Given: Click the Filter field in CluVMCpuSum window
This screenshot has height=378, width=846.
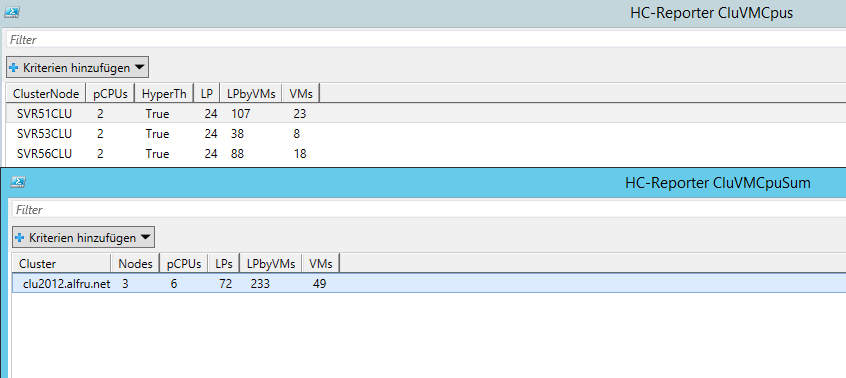Looking at the screenshot, I should pyautogui.click(x=429, y=209).
